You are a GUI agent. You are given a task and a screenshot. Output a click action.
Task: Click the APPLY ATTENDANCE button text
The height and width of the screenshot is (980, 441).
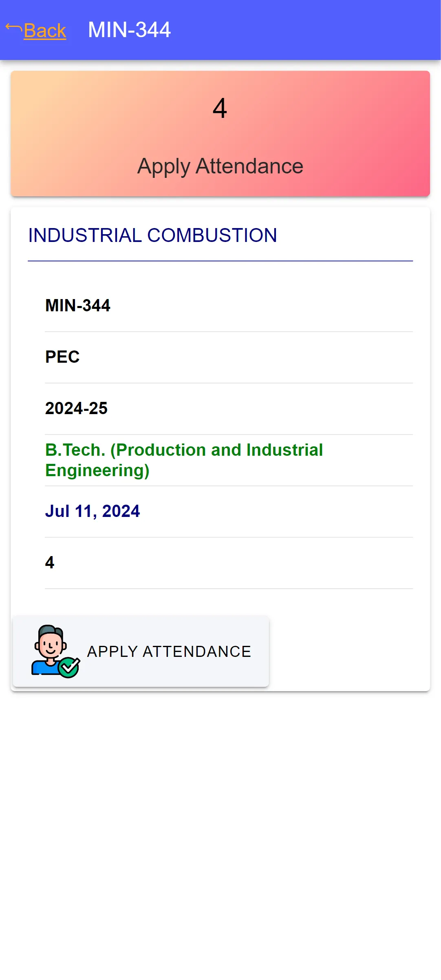pyautogui.click(x=169, y=652)
